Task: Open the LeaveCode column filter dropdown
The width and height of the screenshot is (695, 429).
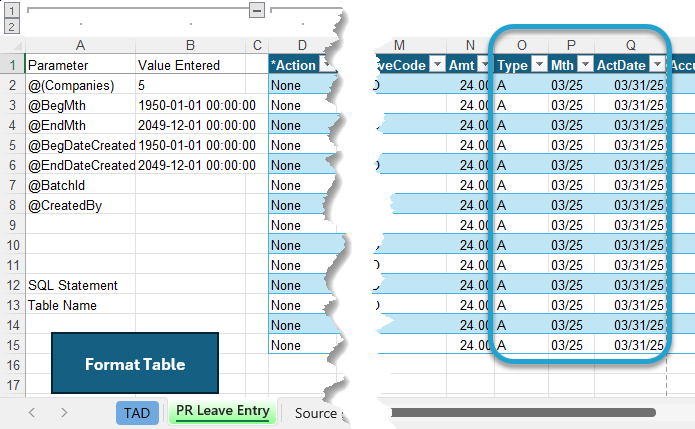Action: 437,65
